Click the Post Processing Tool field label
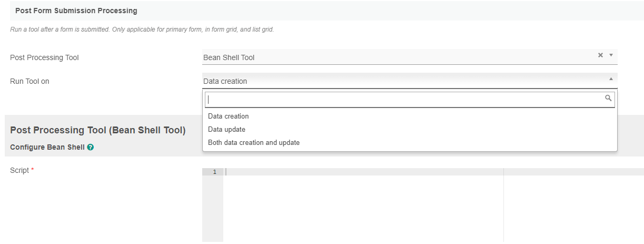 pyautogui.click(x=44, y=57)
